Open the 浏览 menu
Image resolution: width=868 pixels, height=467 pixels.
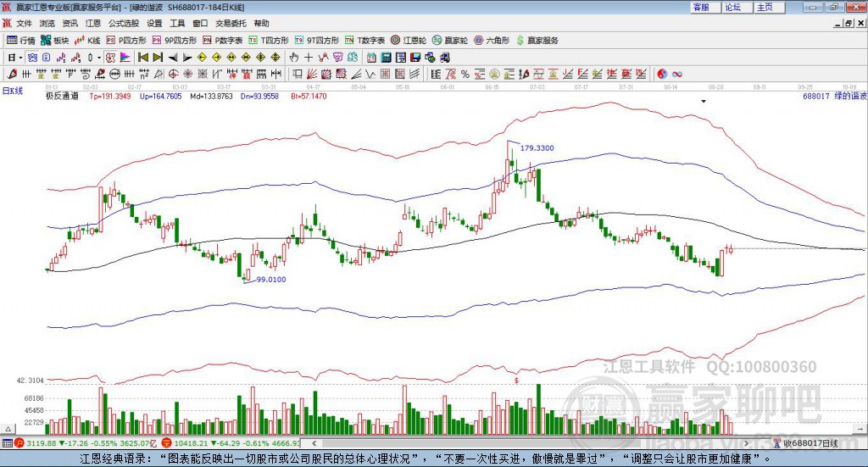tap(47, 23)
